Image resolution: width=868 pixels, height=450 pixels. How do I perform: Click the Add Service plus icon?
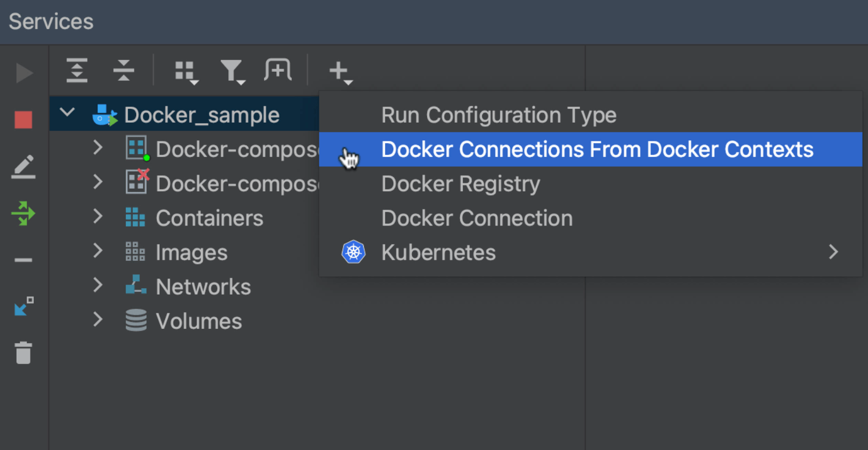pyautogui.click(x=340, y=71)
